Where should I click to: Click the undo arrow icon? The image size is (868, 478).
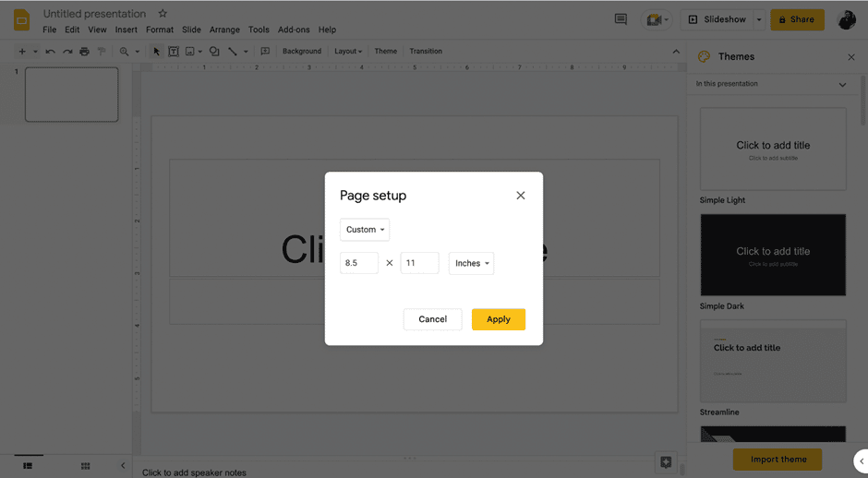pos(50,52)
